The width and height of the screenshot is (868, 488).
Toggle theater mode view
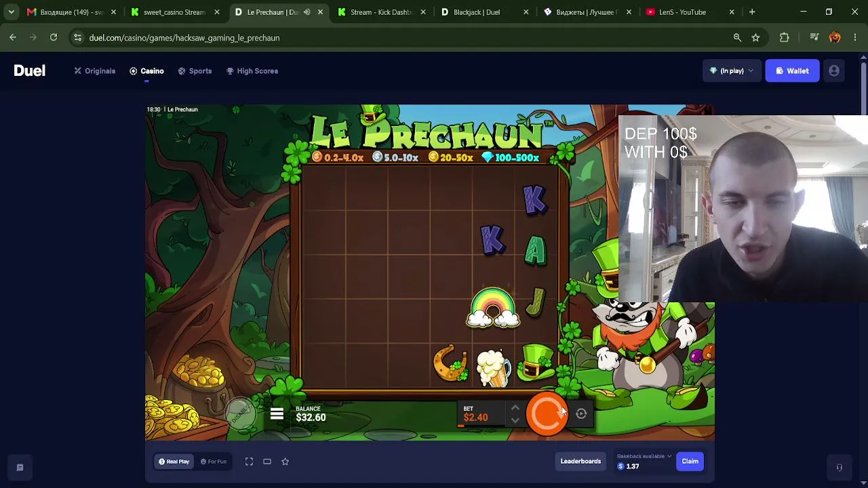click(267, 462)
